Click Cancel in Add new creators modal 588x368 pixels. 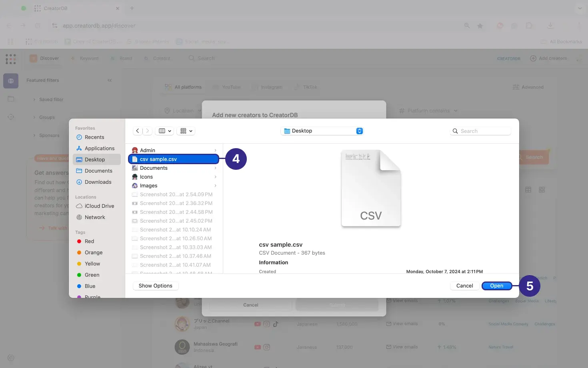coord(250,305)
